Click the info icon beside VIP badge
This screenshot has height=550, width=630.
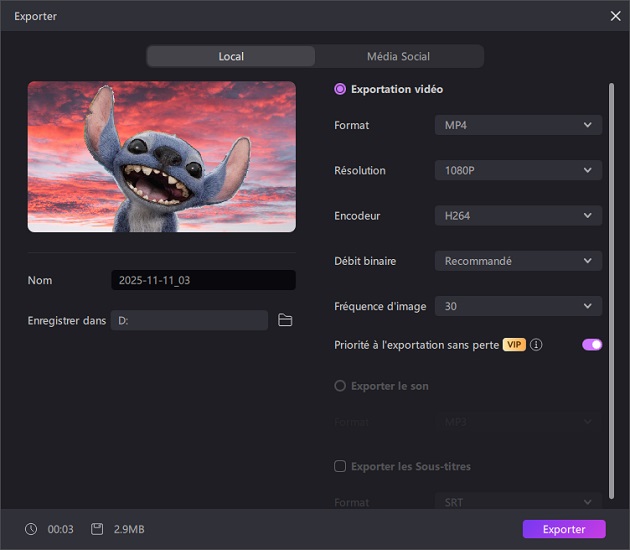pos(536,345)
